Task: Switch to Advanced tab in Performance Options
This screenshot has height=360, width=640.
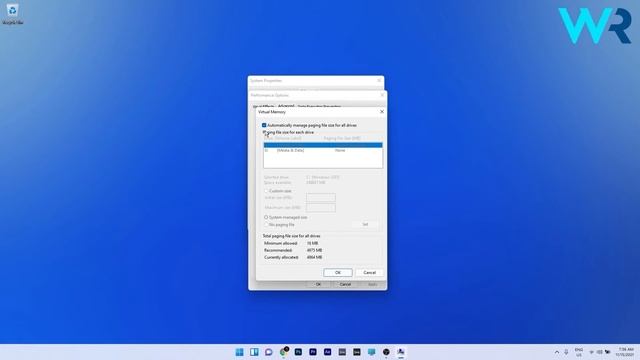Action: click(x=286, y=106)
